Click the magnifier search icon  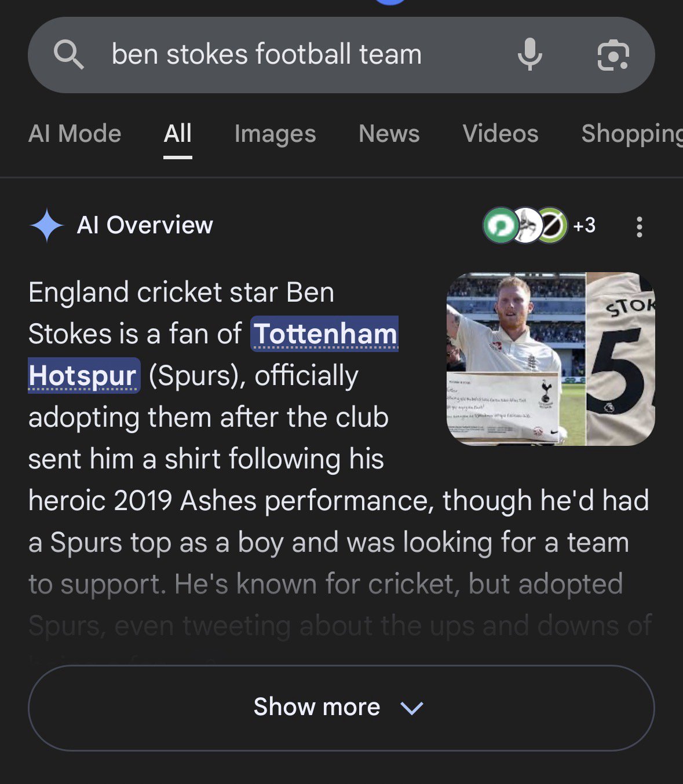click(68, 55)
